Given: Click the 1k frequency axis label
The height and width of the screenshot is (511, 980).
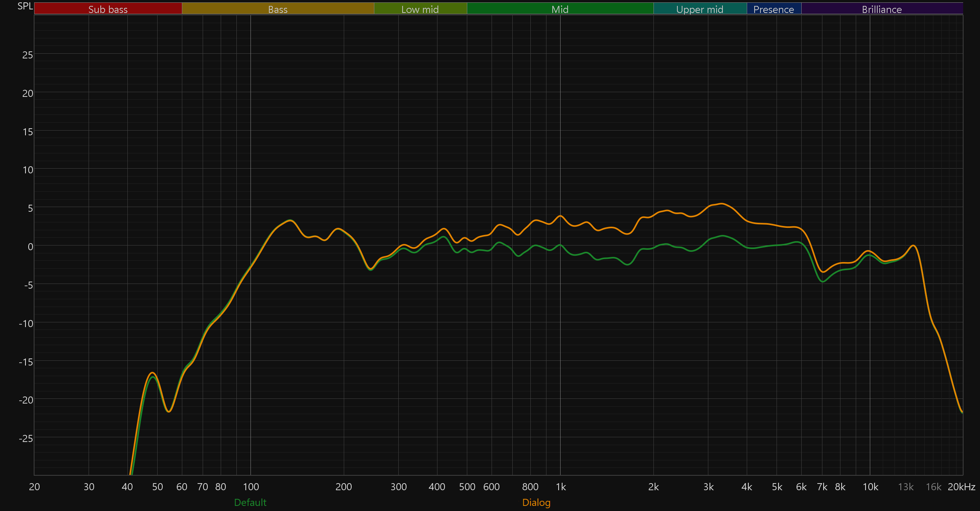Looking at the screenshot, I should (561, 487).
